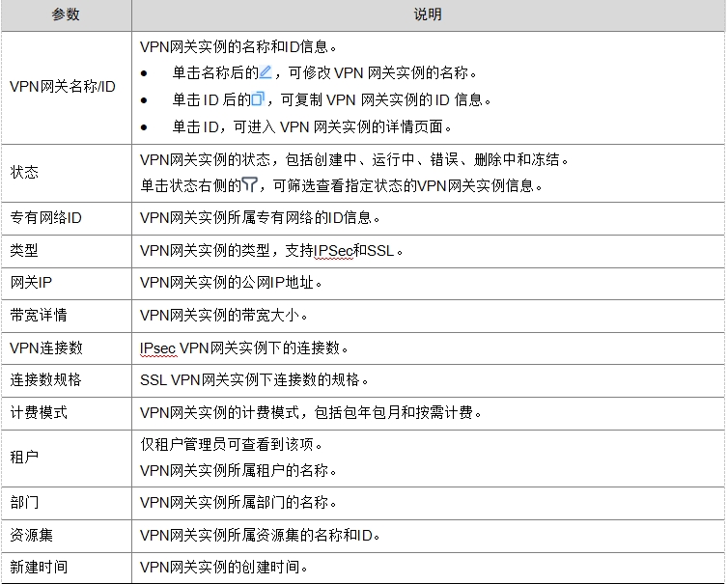Select the 类型 parameter cell
The height and width of the screenshot is (584, 728).
[x=67, y=251]
